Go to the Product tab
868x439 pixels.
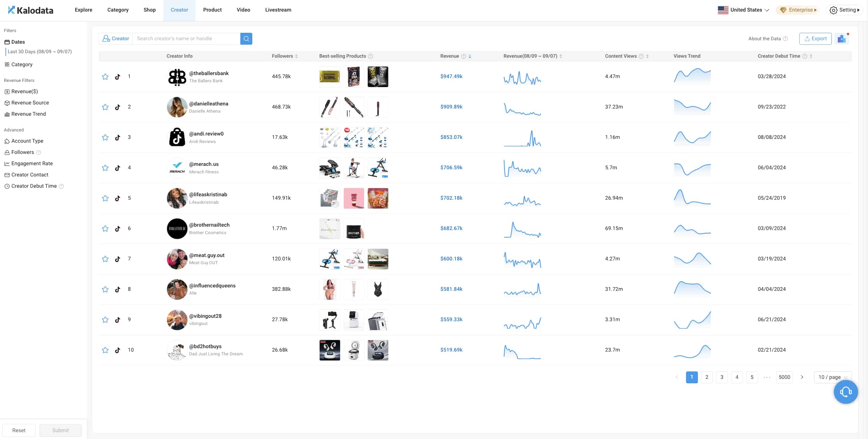coord(212,10)
